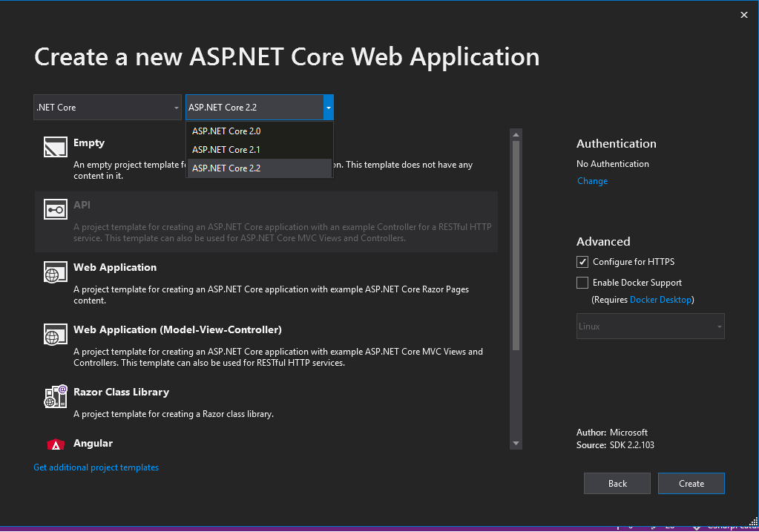Viewport: 759px width, 532px height.
Task: Pick the Angular template icon
Action: pos(56,444)
